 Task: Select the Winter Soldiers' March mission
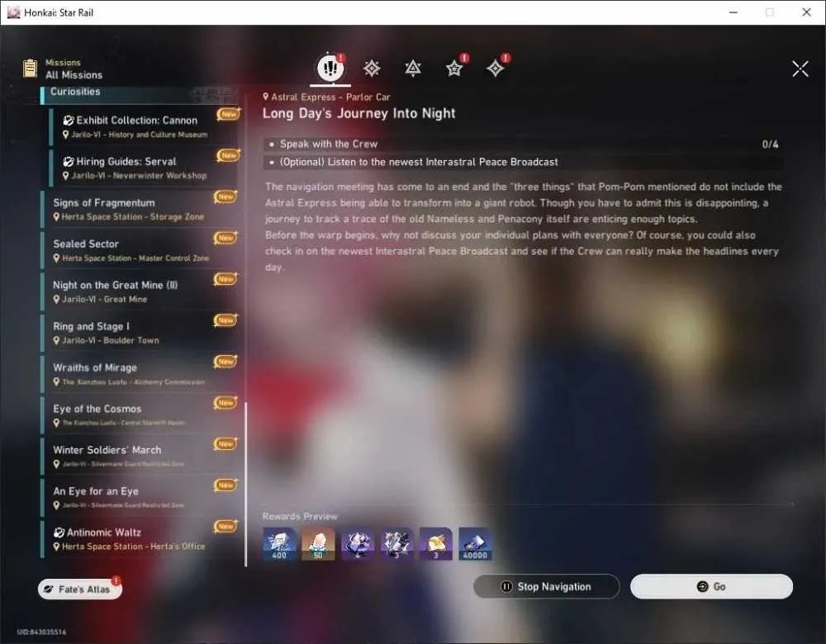pos(139,456)
